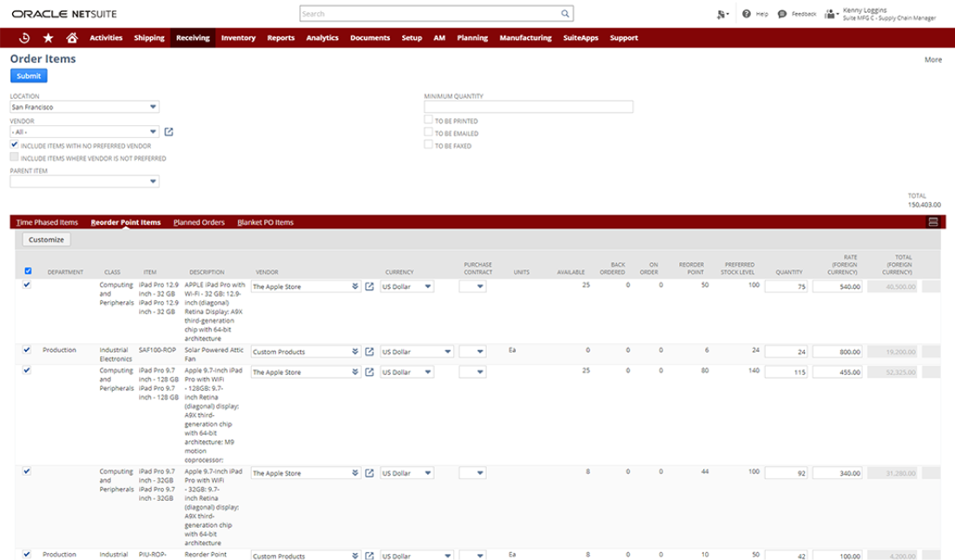Click the Customize button
The height and width of the screenshot is (560, 955).
click(x=46, y=239)
